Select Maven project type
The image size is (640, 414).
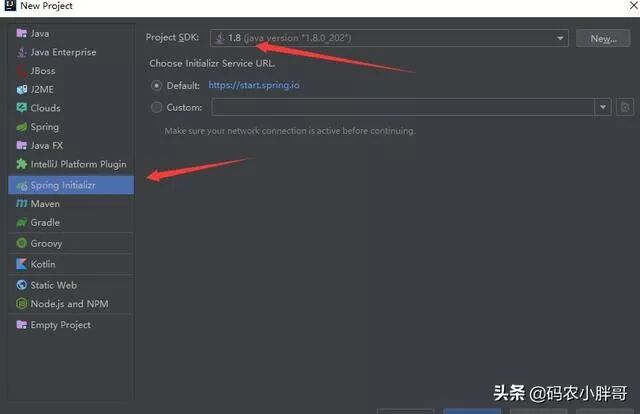coord(71,204)
